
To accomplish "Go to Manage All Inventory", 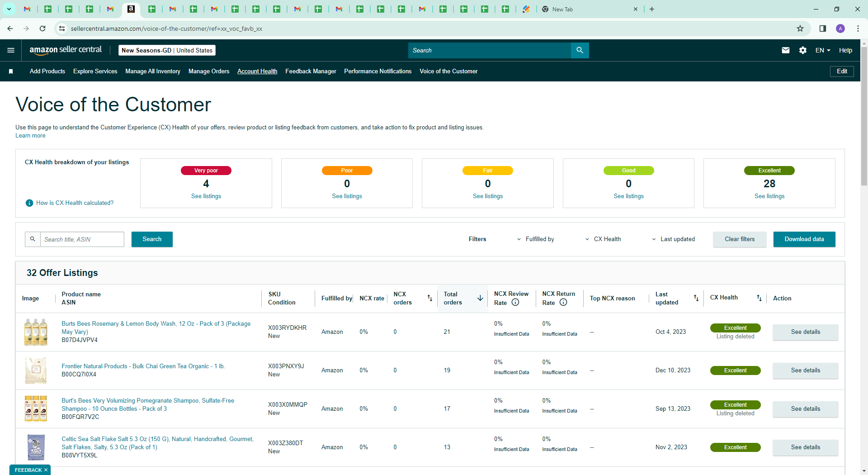I will (x=153, y=71).
